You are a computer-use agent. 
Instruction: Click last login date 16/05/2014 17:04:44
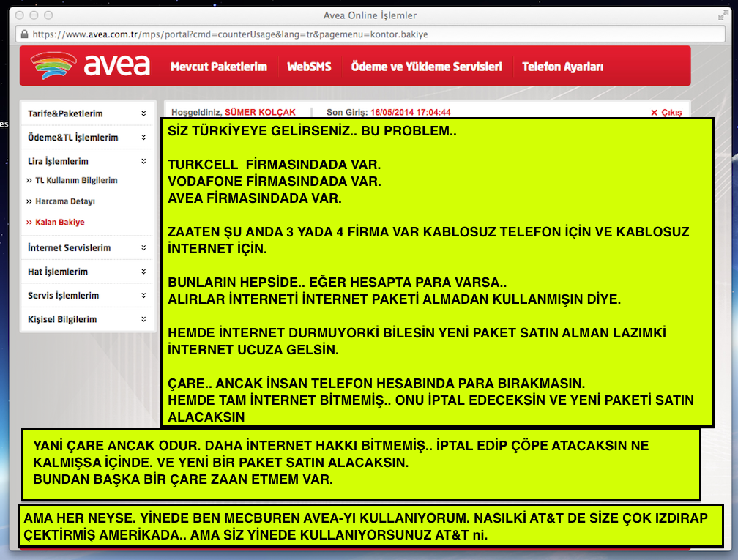[x=411, y=113]
